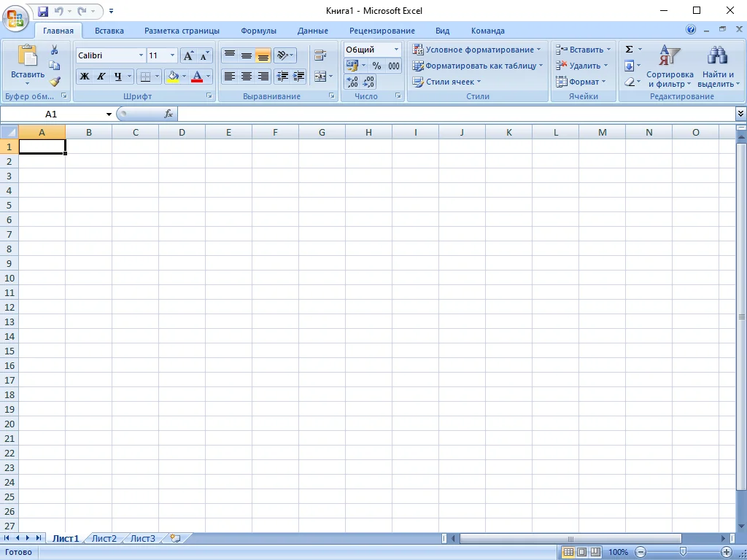Decrease font size with the small A icon
The image size is (747, 560).
pos(204,55)
